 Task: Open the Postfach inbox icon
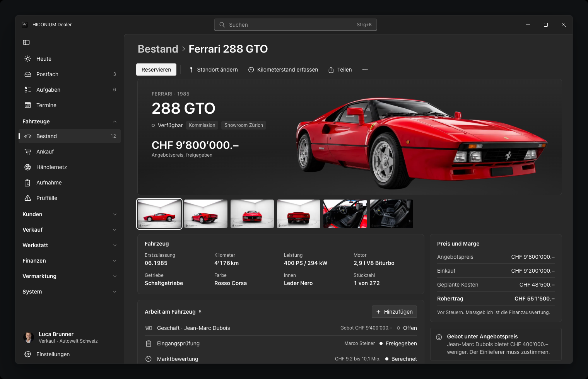tap(28, 74)
